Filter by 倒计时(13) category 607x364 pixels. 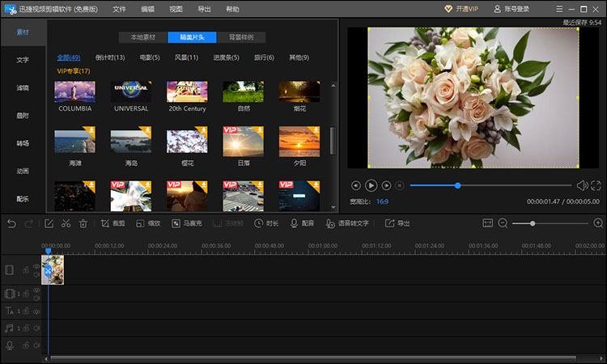tap(110, 57)
